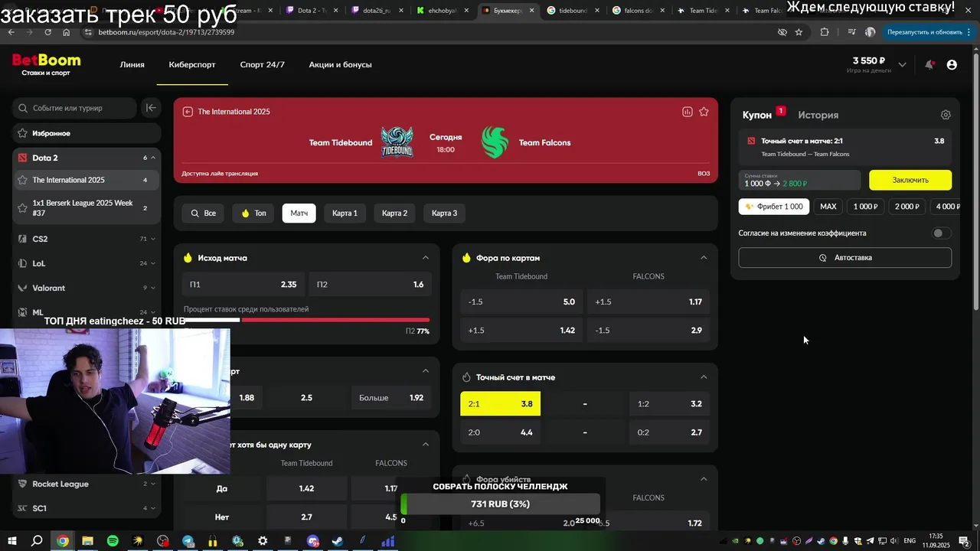Click the Valorant icon in sidebar
This screenshot has width=980, height=551.
coord(23,288)
